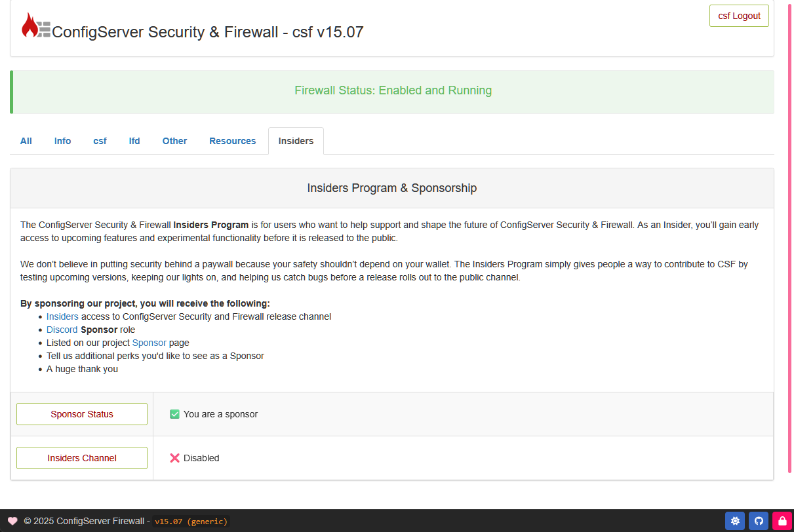The image size is (794, 532).
Task: Switch to the Resources tab
Action: (x=233, y=141)
